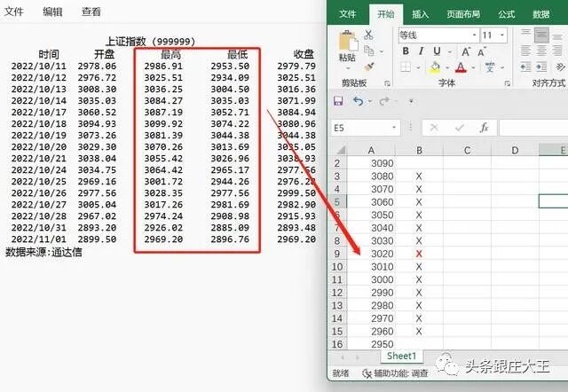The height and width of the screenshot is (392, 568).
Task: Click the Copy icon in clipboard group
Action: (x=369, y=51)
